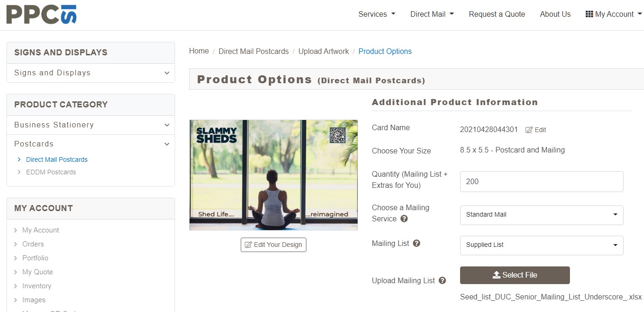Click the My Account grid icon
This screenshot has width=644, height=312.
pos(589,14)
